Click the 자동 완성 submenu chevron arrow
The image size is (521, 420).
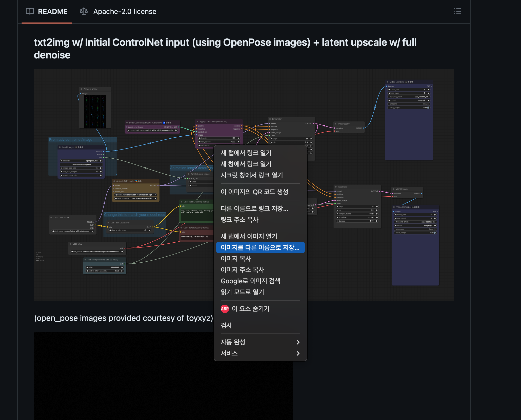298,342
